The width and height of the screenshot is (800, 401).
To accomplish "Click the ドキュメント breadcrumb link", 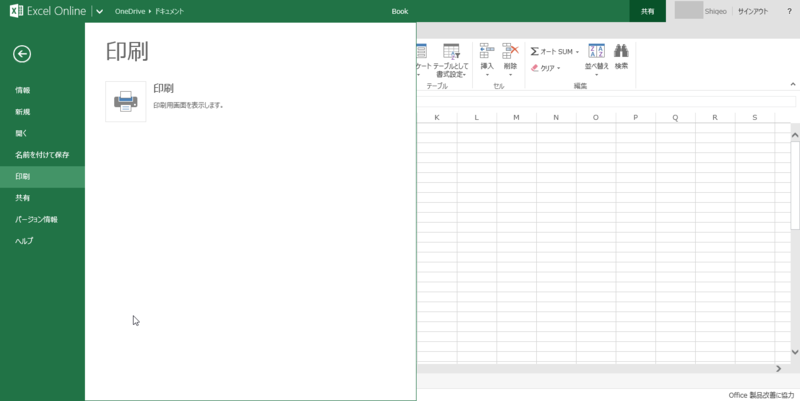I will click(169, 11).
